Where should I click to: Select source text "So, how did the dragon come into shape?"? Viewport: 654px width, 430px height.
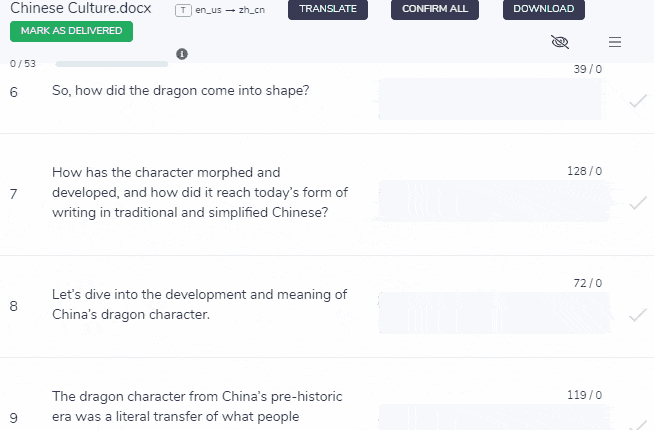coord(180,91)
